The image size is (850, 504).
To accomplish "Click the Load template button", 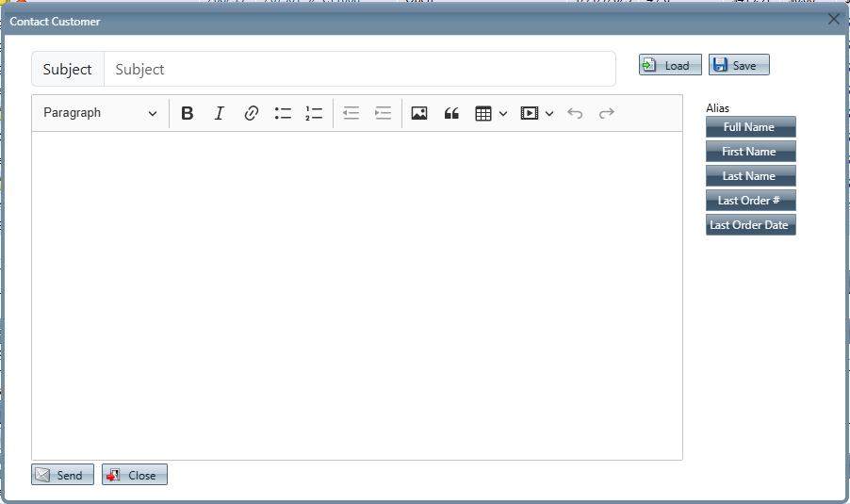I will 670,65.
